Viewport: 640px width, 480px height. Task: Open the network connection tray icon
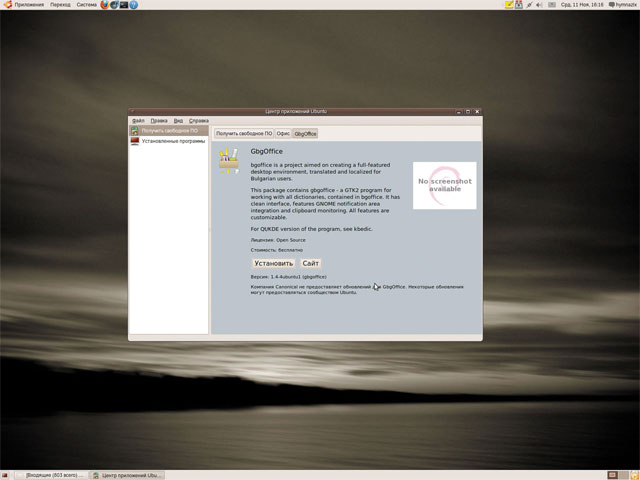click(x=529, y=5)
